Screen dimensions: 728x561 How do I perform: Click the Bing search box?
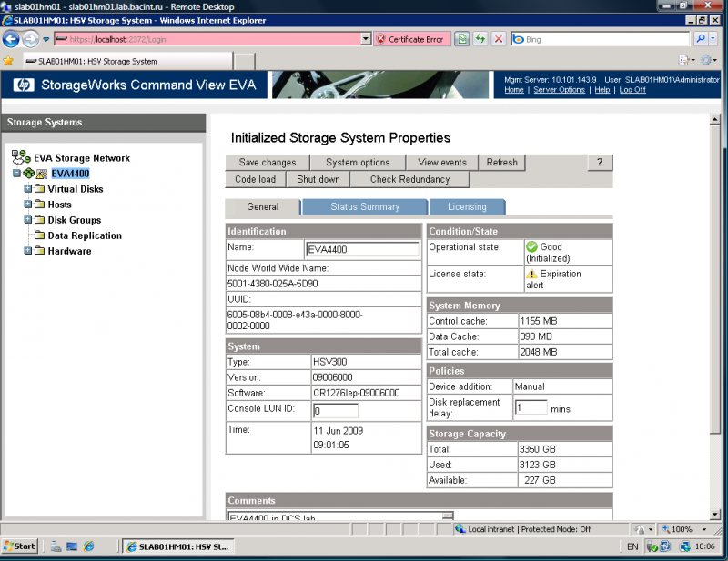[601, 39]
